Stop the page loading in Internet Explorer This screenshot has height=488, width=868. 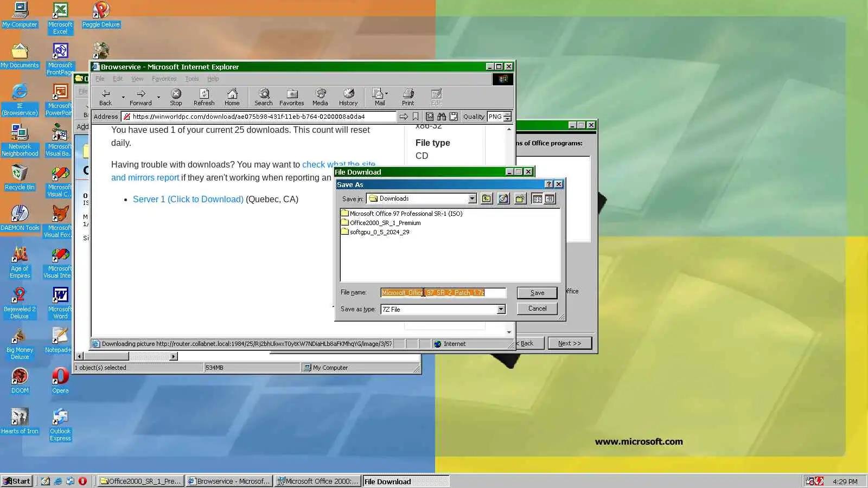tap(176, 97)
